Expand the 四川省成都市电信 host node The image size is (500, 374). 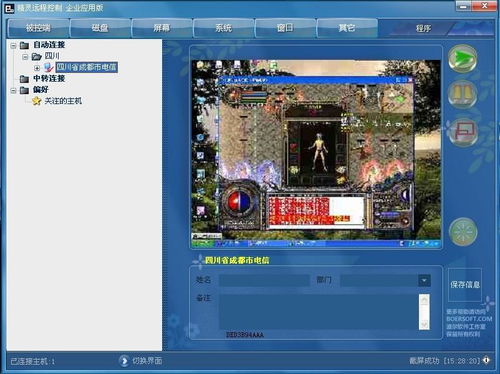click(x=37, y=68)
